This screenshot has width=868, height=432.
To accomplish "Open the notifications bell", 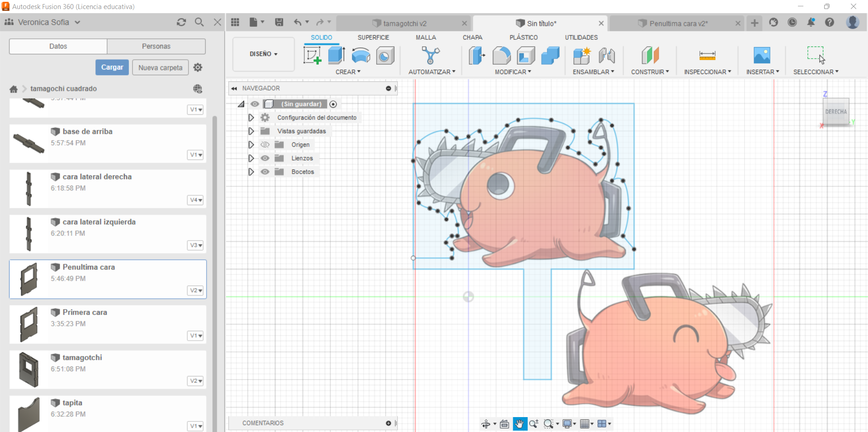I will [811, 22].
